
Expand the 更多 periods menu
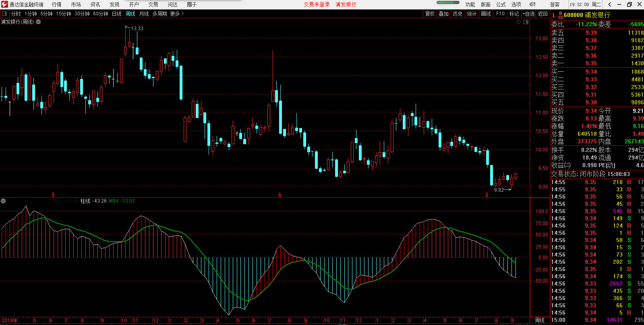click(x=177, y=14)
